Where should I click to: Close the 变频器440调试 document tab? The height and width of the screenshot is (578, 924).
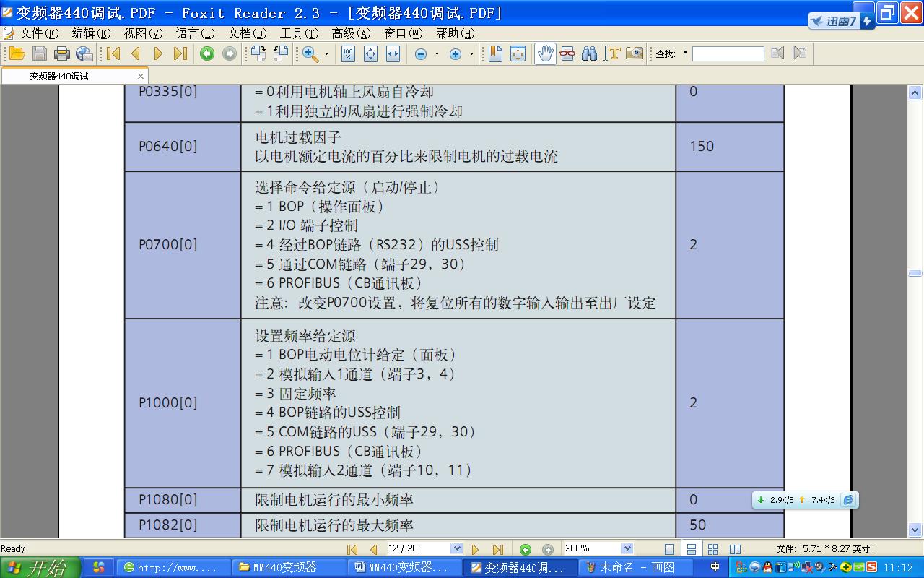coord(141,76)
